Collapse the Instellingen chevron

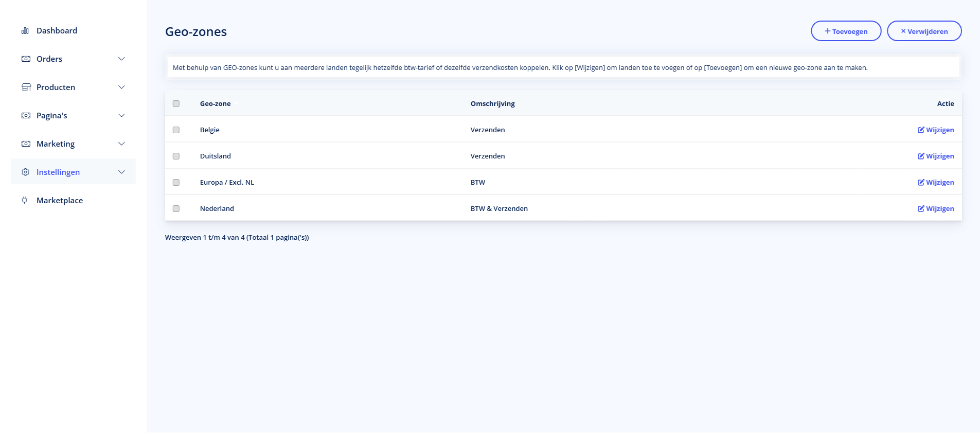click(x=121, y=172)
